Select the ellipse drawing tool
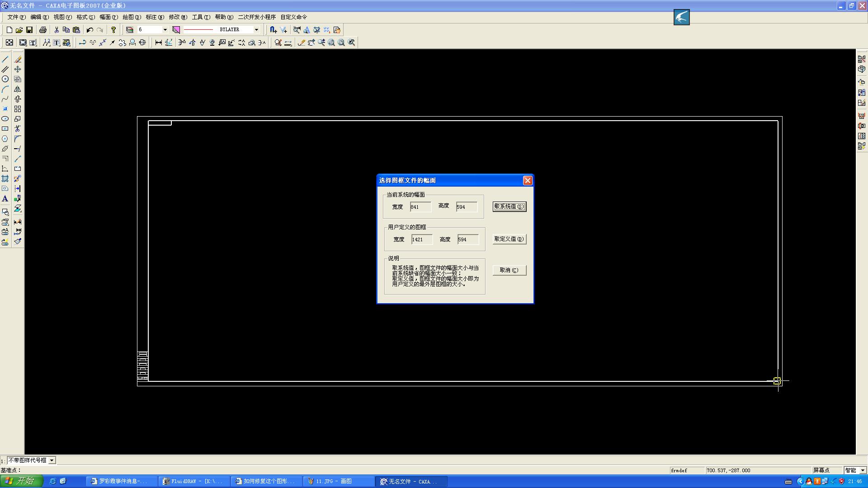 click(x=5, y=119)
